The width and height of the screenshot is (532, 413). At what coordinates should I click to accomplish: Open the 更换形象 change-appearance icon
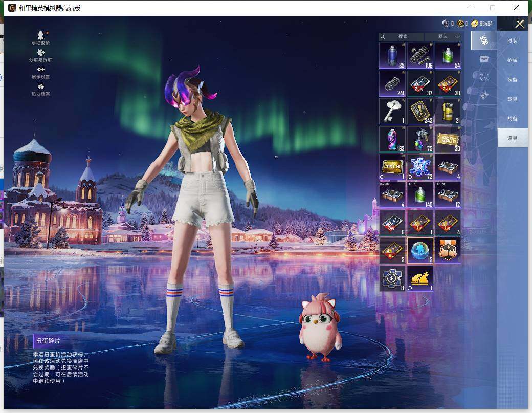(41, 35)
